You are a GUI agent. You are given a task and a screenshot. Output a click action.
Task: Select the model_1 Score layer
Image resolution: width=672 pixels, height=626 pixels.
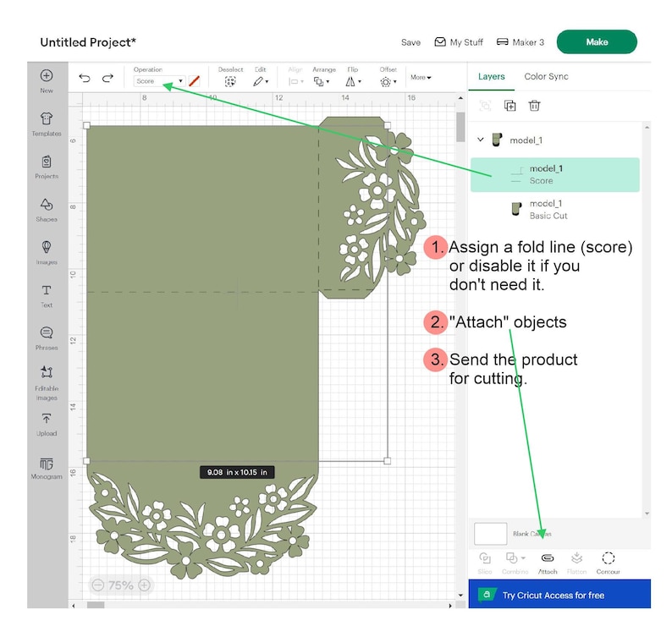point(555,175)
